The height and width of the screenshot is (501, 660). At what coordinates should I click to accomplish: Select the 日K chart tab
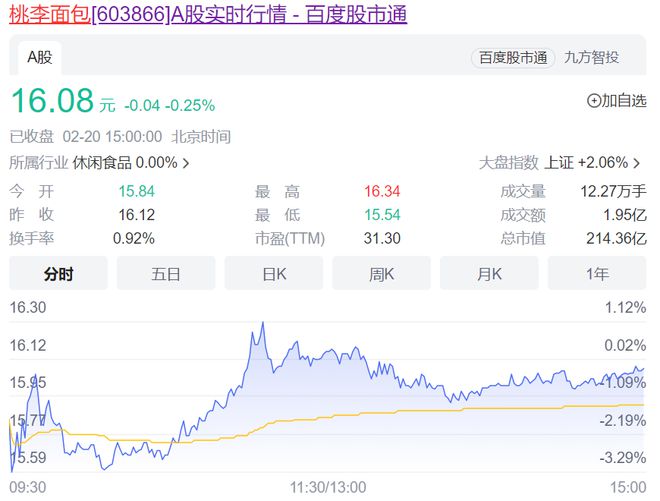tap(274, 274)
